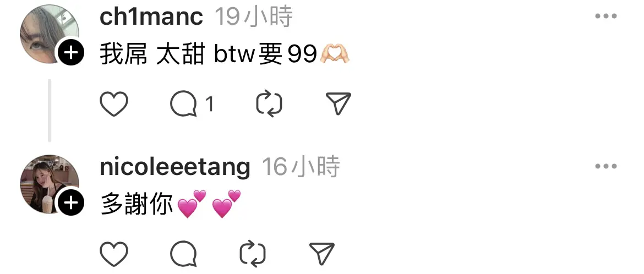Like nicoleeetang's reply with the heart icon

point(114,254)
